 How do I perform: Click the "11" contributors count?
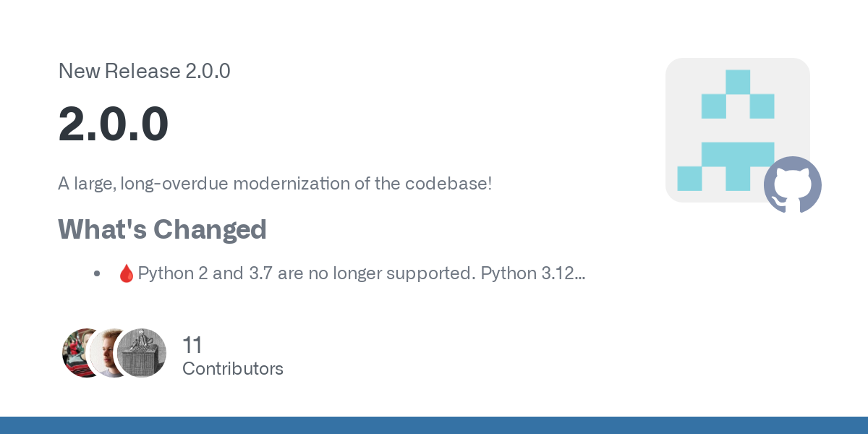coord(192,344)
